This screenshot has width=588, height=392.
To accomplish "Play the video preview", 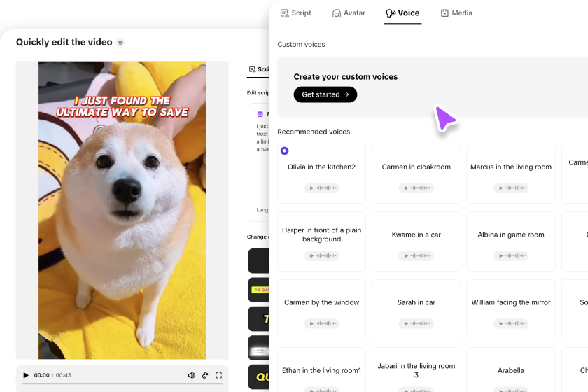I will pos(26,375).
